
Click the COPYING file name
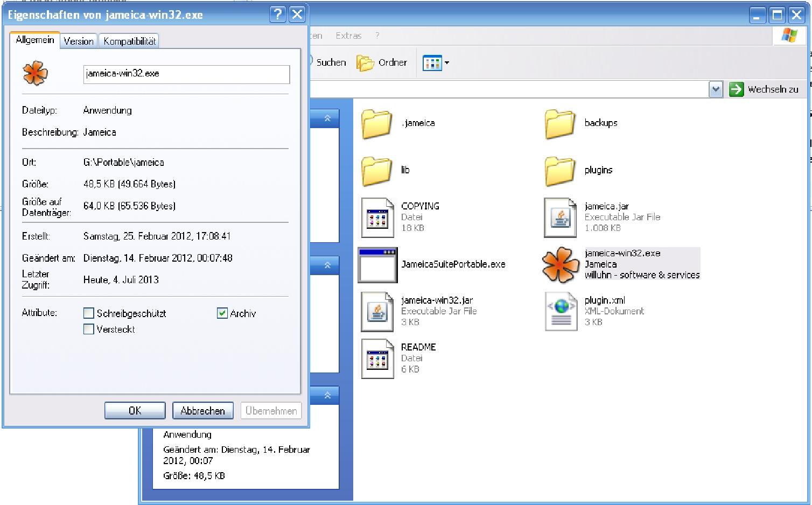pos(420,206)
